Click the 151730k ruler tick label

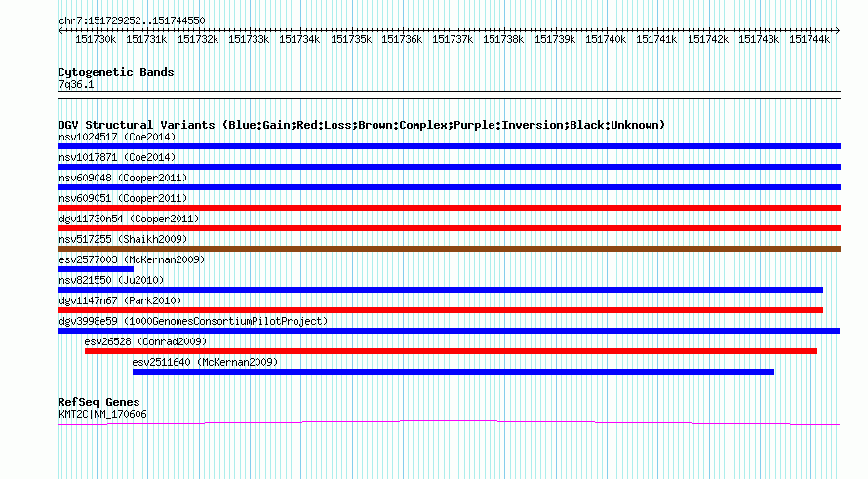pyautogui.click(x=96, y=39)
